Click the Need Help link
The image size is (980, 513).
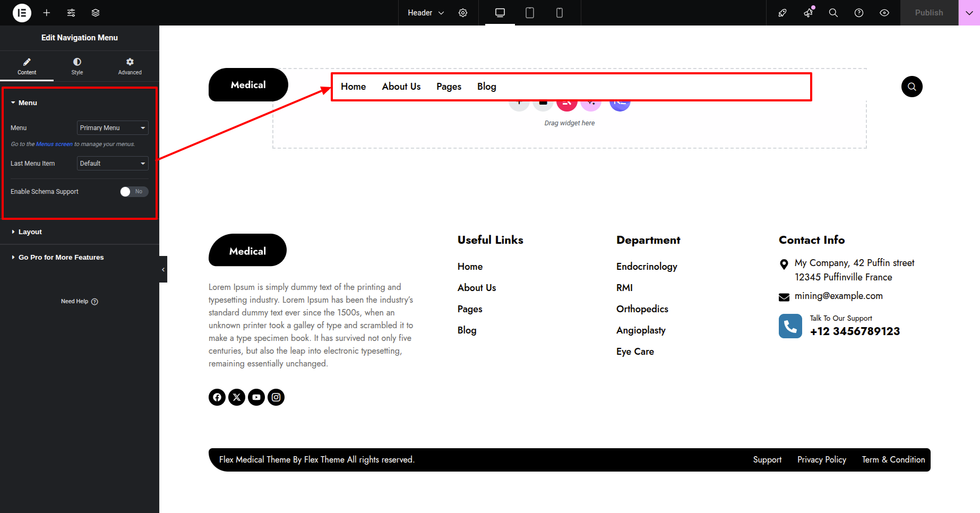click(80, 301)
